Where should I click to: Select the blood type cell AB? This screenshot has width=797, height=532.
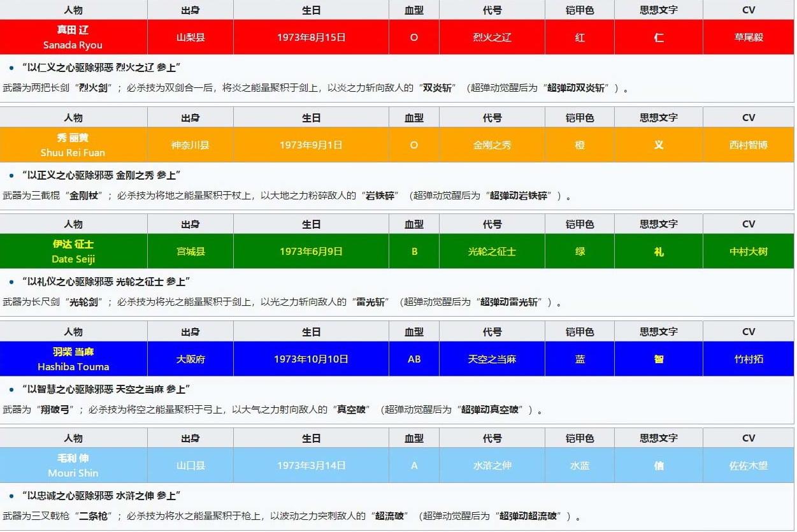pos(414,359)
